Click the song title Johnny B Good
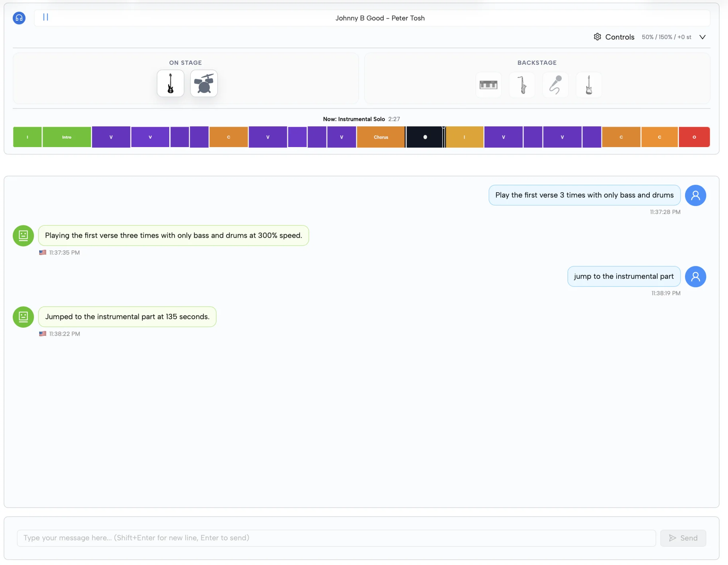The height and width of the screenshot is (565, 728). (380, 18)
